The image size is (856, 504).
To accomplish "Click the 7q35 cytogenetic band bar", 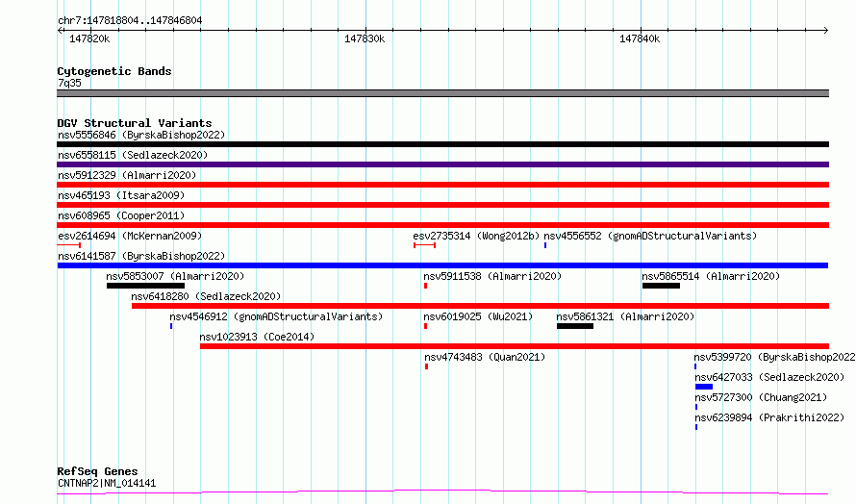I will (x=442, y=93).
